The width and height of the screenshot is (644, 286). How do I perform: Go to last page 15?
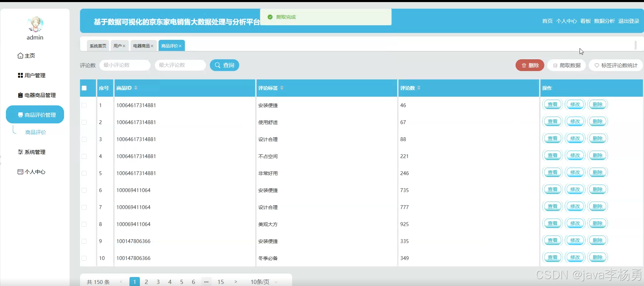[x=221, y=282]
